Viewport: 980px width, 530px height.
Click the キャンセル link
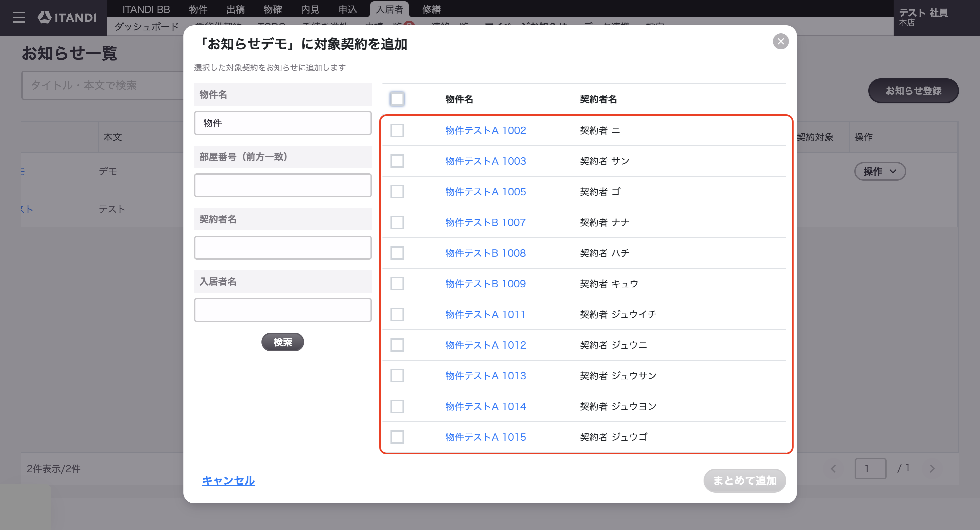[x=228, y=481]
